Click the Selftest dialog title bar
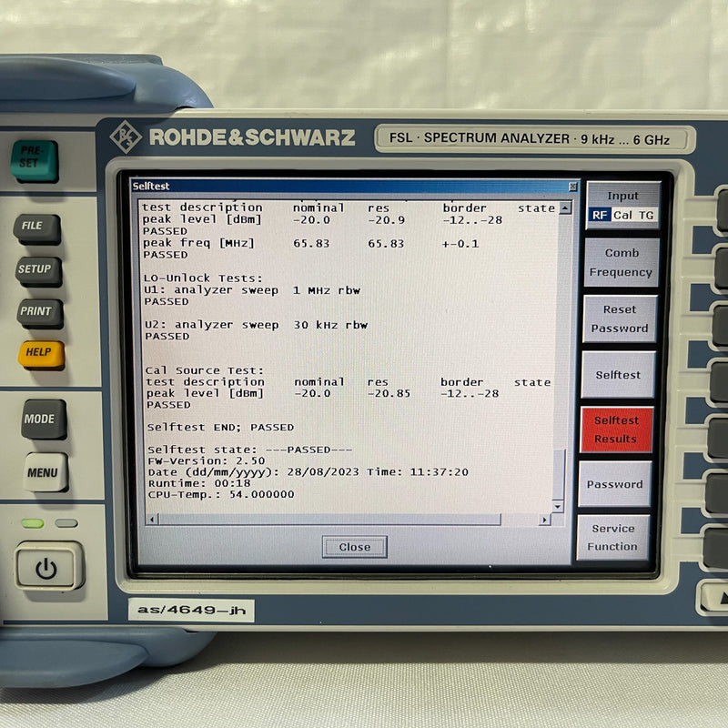Image resolution: width=728 pixels, height=728 pixels. (x=355, y=187)
